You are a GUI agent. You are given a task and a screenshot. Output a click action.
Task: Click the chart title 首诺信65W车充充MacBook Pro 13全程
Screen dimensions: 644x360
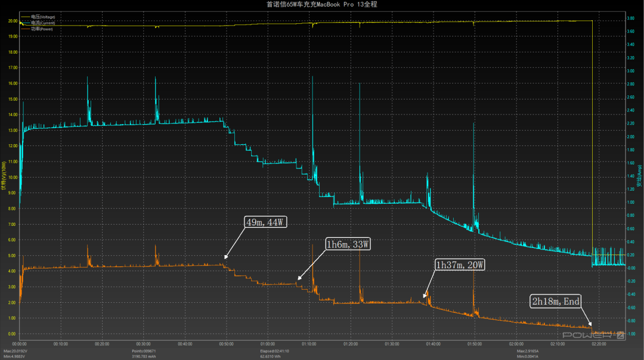click(321, 4)
